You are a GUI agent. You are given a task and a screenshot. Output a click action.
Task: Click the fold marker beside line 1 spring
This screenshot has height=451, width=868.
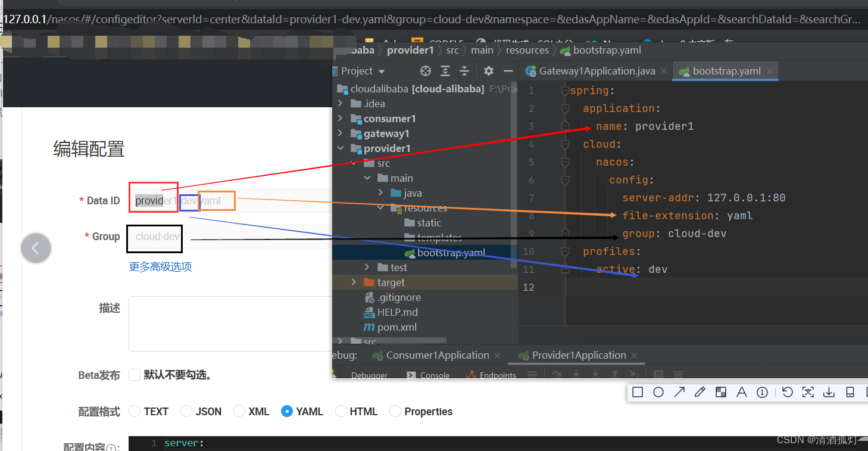tap(566, 91)
